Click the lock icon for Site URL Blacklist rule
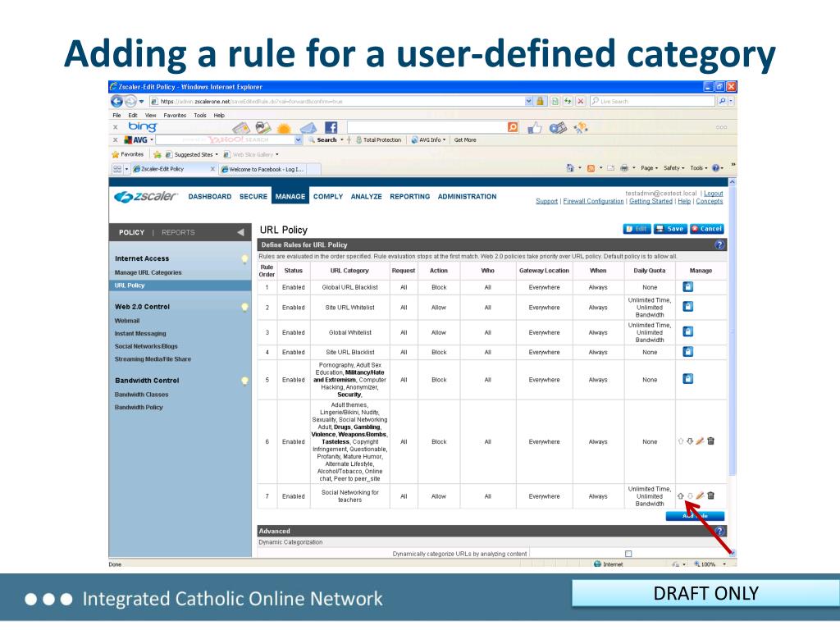Image resolution: width=840 pixels, height=630 pixels. pyautogui.click(x=688, y=351)
